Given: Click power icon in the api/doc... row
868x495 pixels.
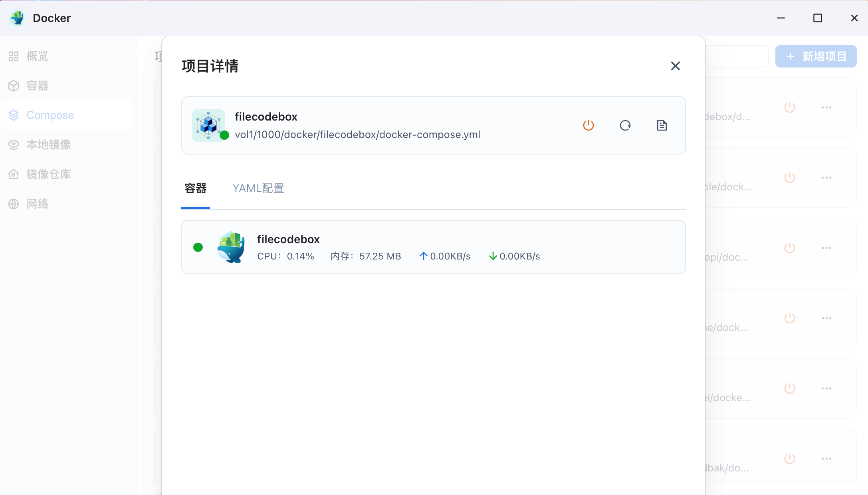Looking at the screenshot, I should pos(790,248).
